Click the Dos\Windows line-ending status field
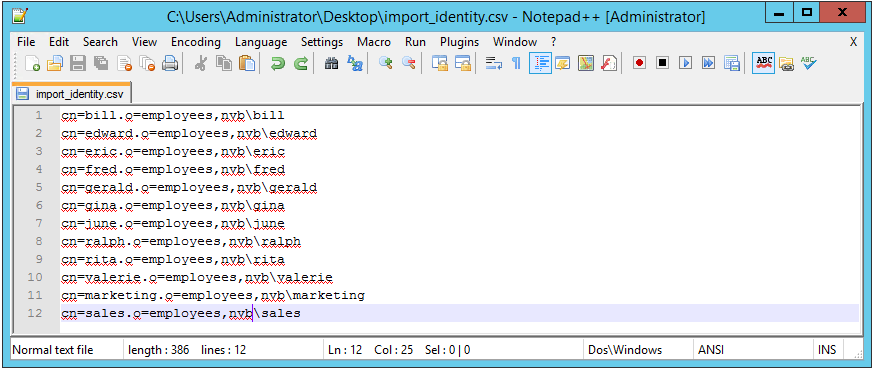Image resolution: width=875 pixels, height=371 pixels. click(x=637, y=350)
